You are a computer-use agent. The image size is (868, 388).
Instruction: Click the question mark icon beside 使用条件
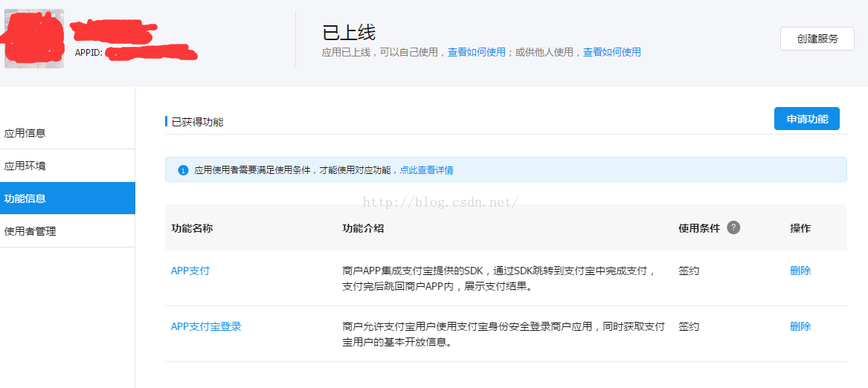click(733, 227)
